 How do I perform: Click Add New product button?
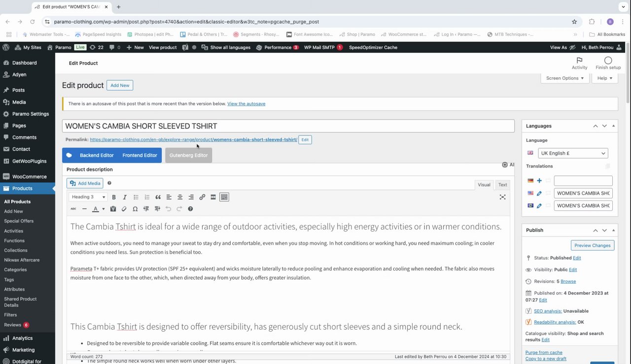[120, 85]
